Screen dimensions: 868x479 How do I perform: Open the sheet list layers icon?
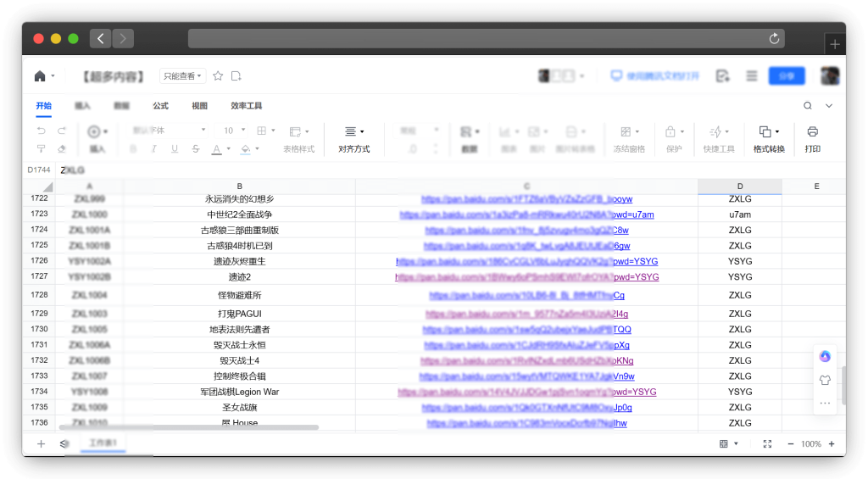coord(64,443)
